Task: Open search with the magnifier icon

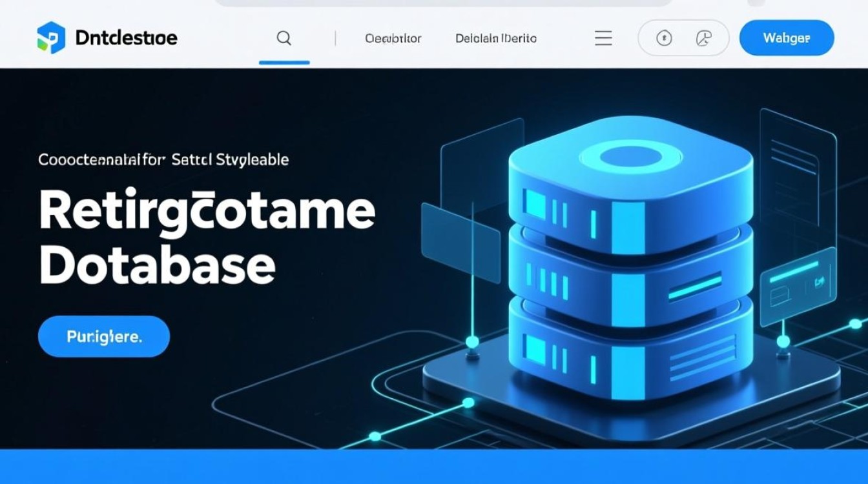Action: (284, 38)
